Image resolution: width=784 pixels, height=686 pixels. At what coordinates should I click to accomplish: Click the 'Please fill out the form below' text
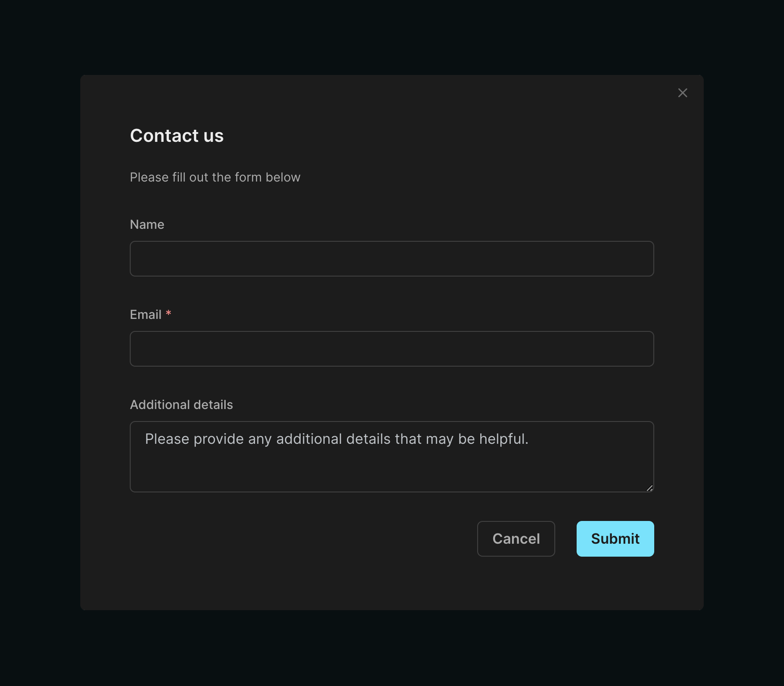pos(215,177)
